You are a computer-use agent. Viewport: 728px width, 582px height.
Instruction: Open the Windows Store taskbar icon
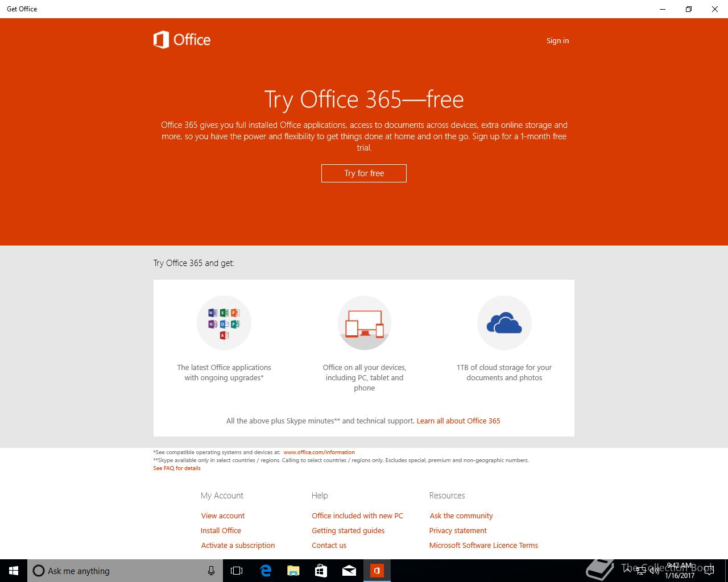(321, 571)
